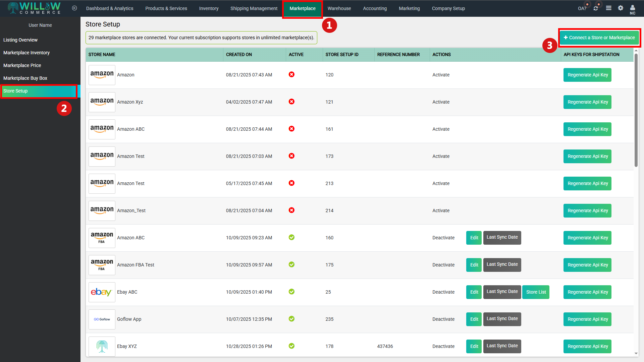Open the NC user profile icon
This screenshot has height=362, width=644.
pyautogui.click(x=632, y=8)
